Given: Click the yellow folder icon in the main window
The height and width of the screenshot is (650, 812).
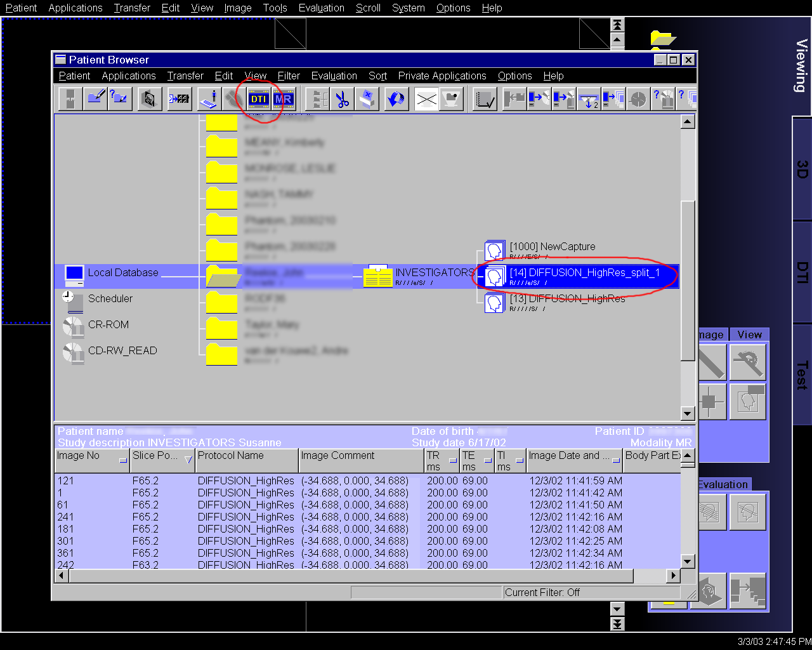Looking at the screenshot, I should point(662,39).
